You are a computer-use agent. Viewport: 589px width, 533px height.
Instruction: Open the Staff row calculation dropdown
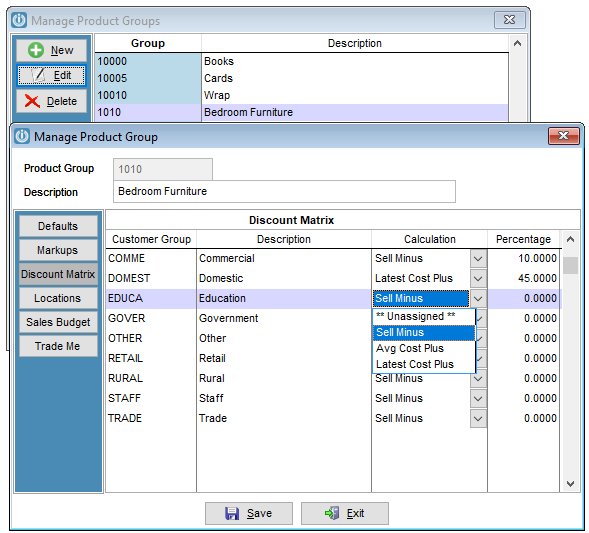[478, 398]
